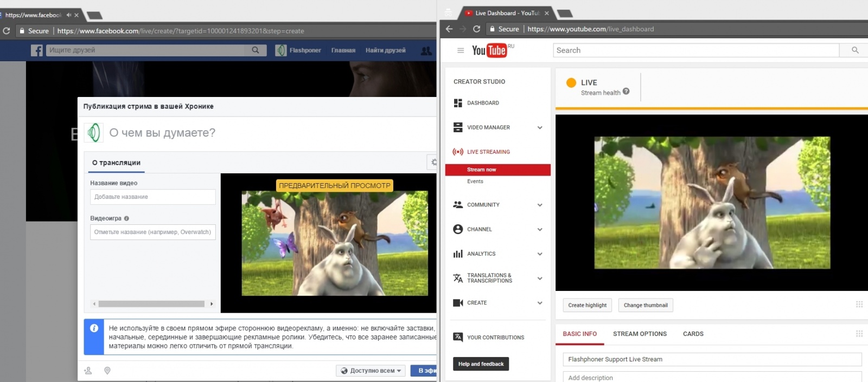Click the YouTube search magnifier button
868x382 pixels.
(855, 50)
